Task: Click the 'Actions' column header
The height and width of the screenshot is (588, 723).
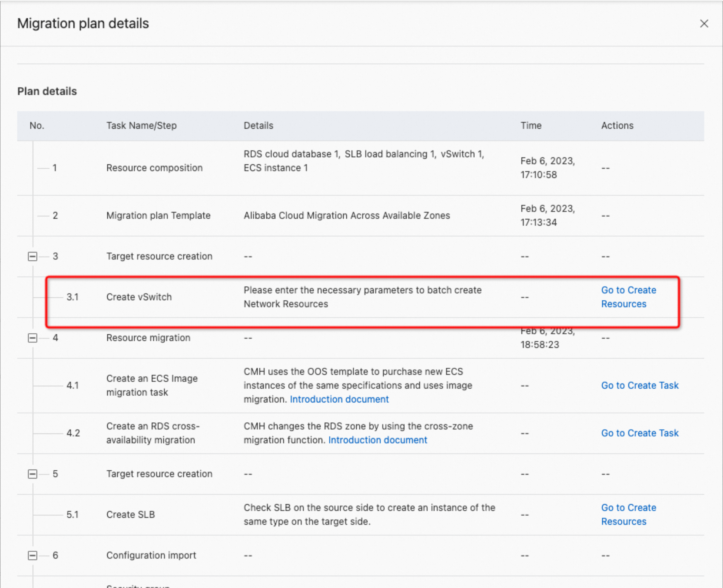Action: (617, 126)
